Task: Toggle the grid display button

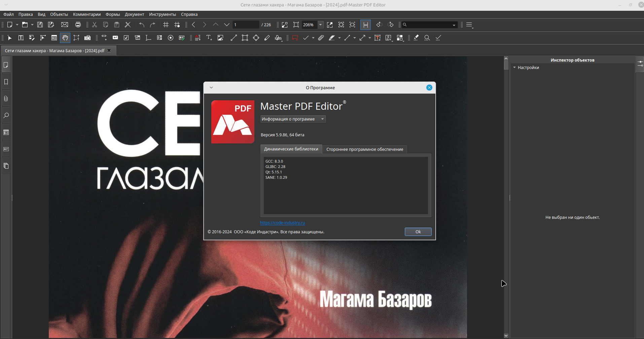Action: click(166, 25)
